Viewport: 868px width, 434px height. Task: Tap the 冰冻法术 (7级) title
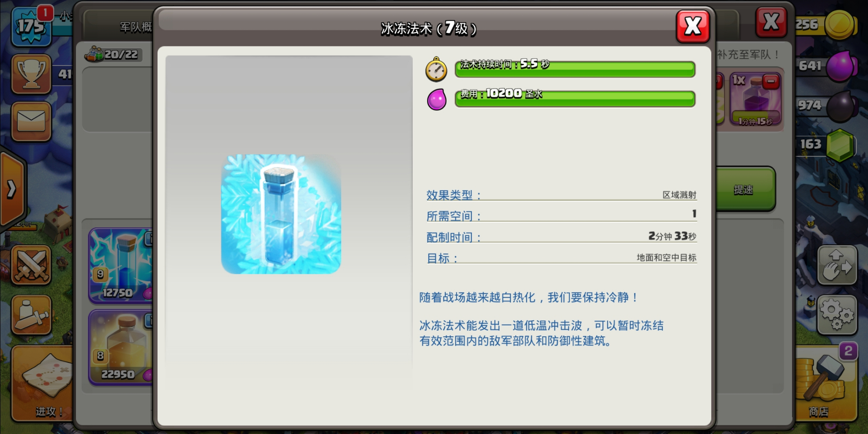coord(428,29)
